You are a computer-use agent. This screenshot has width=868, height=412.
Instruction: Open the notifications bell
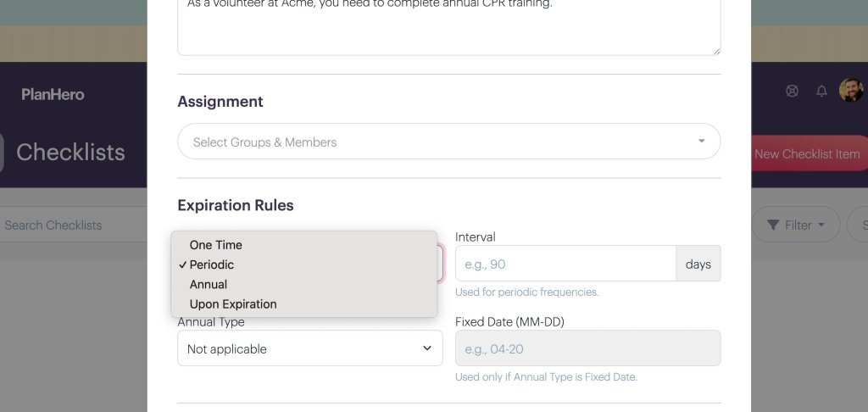tap(821, 91)
